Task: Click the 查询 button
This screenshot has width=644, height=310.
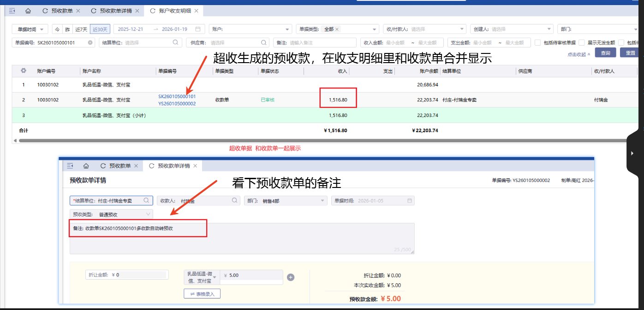Action: [605, 53]
